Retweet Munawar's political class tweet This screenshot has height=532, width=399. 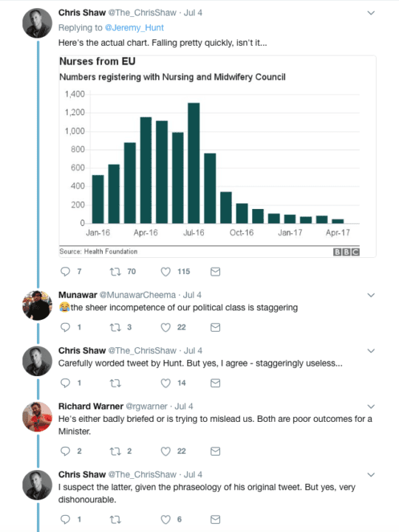[x=115, y=327]
